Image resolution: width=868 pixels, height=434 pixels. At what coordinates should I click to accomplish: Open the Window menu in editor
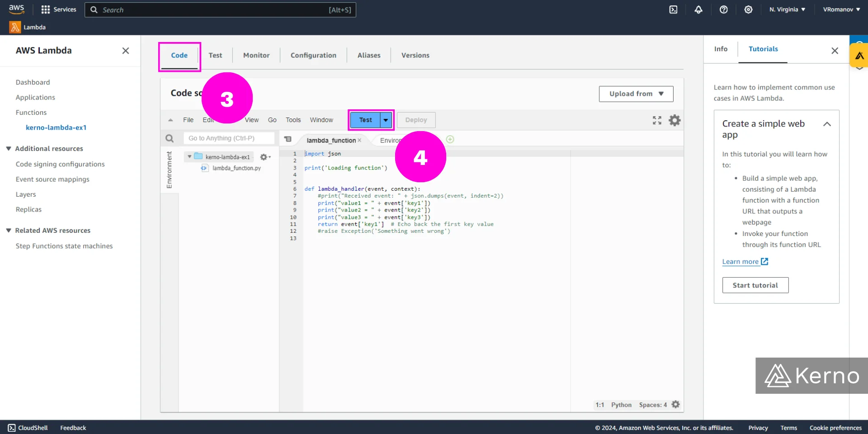point(321,120)
